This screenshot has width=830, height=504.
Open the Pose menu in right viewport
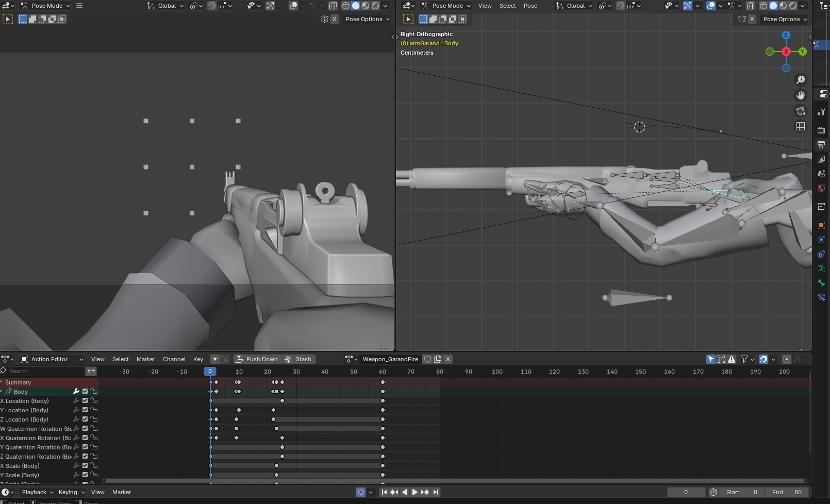tap(530, 6)
